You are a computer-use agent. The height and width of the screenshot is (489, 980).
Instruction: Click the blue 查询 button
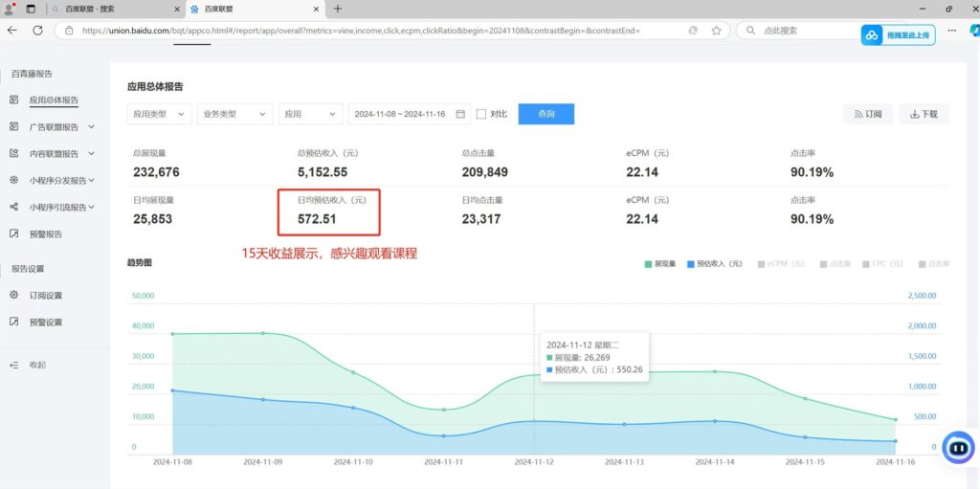[x=546, y=114]
